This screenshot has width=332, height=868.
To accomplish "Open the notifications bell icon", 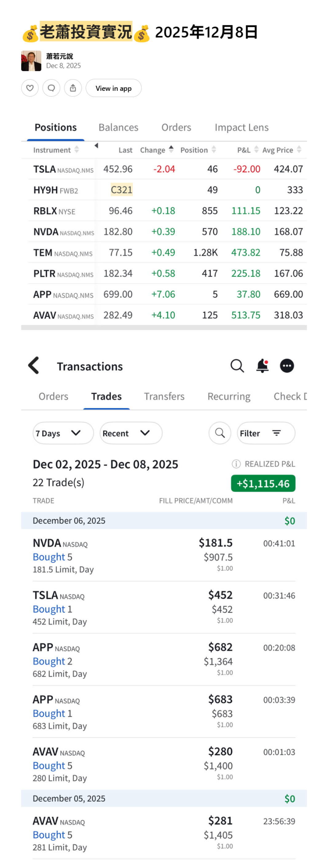I will pos(262,366).
